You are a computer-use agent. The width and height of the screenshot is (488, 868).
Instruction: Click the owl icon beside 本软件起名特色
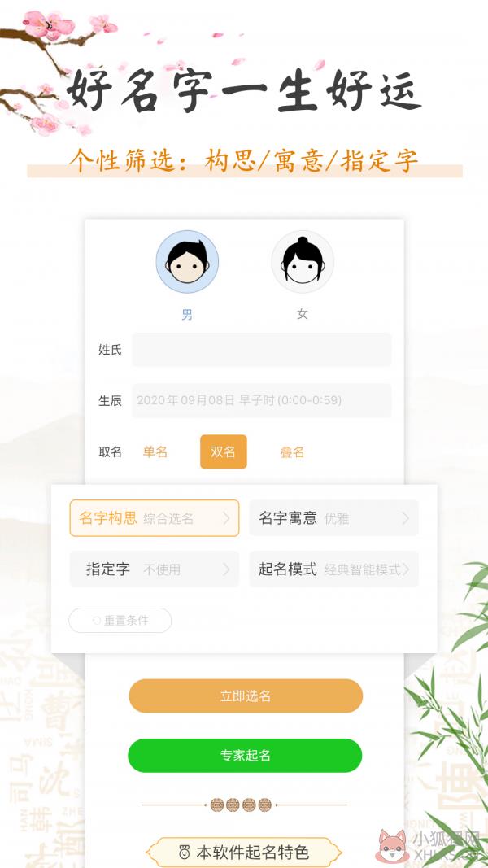[x=185, y=852]
